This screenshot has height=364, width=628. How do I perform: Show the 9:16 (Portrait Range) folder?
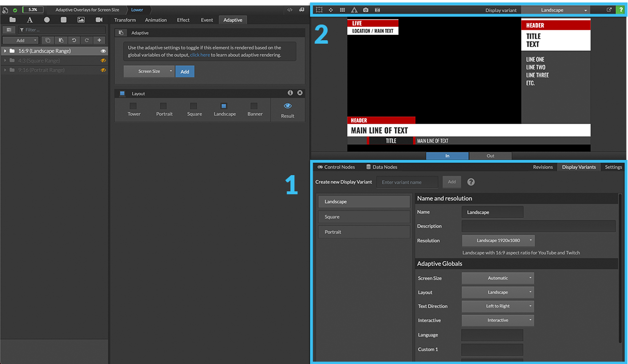pyautogui.click(x=104, y=70)
